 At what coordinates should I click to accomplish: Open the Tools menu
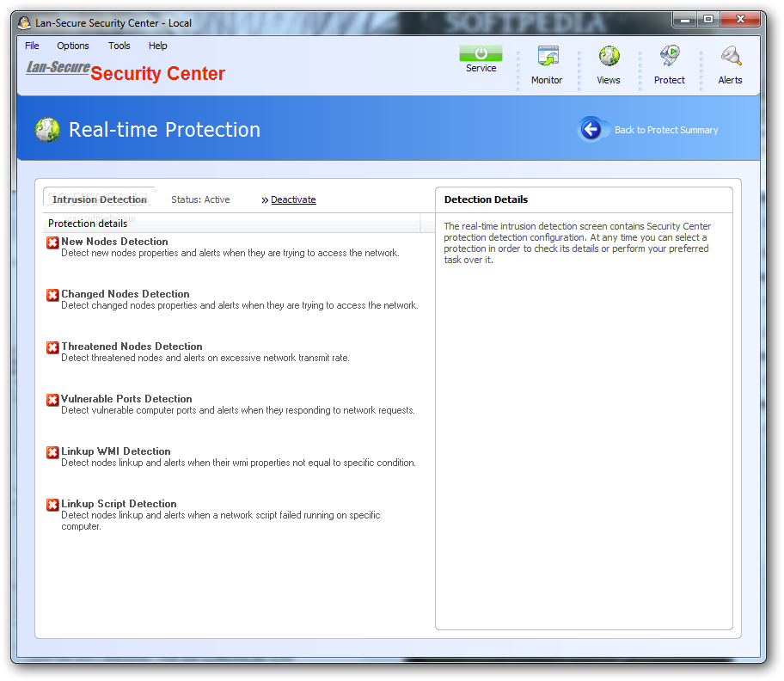coord(119,46)
